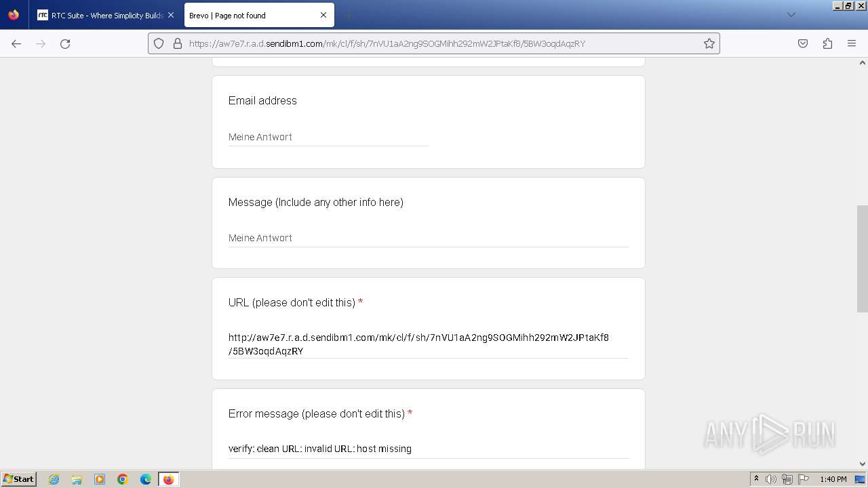
Task: Close the Brevo Page not found tab
Action: coord(323,15)
